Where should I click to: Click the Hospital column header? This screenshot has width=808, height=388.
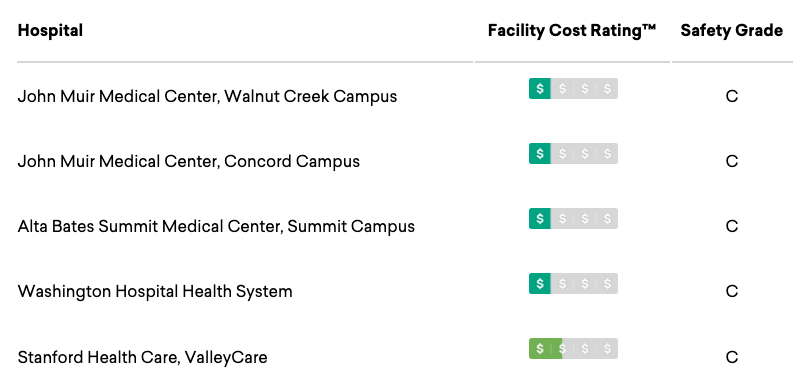click(50, 30)
